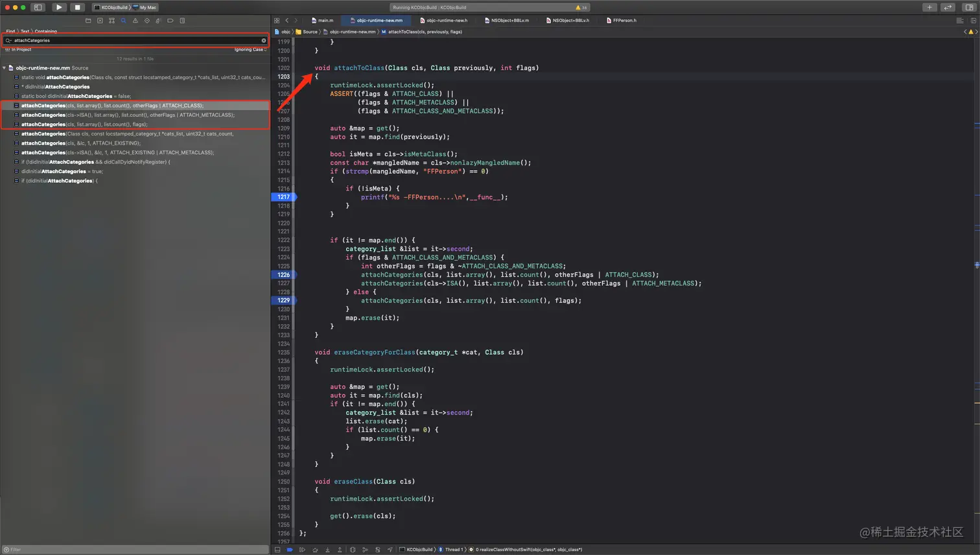Clear the search text field

264,40
